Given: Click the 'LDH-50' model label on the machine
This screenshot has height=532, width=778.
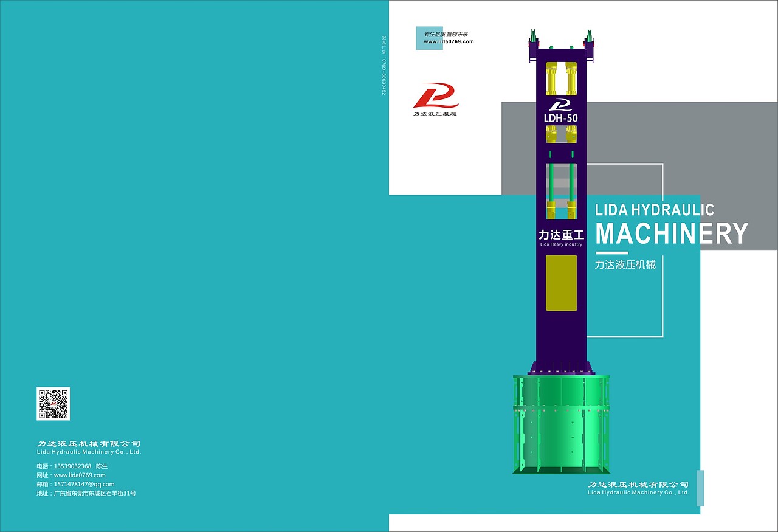Looking at the screenshot, I should tap(561, 118).
